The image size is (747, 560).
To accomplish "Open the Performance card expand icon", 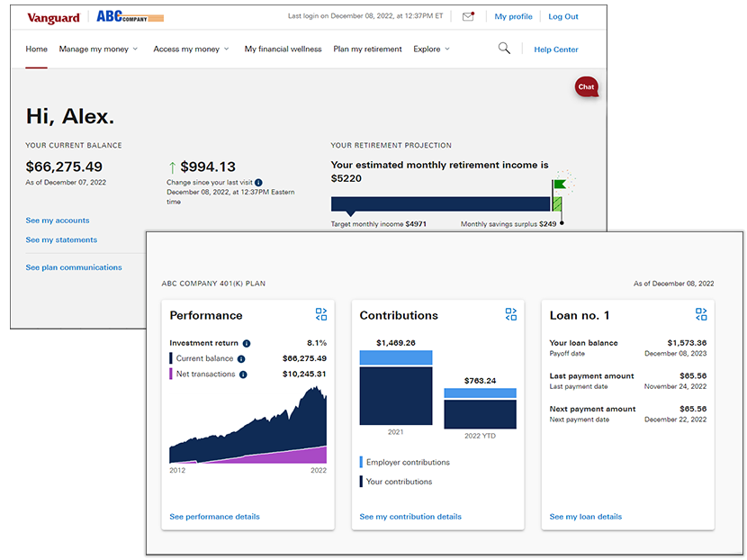I will click(x=321, y=314).
